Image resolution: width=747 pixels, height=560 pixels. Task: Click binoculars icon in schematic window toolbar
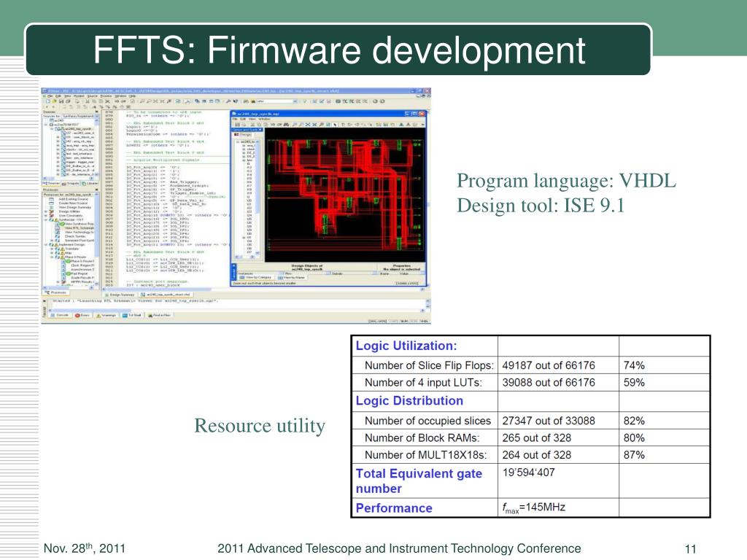(x=286, y=124)
